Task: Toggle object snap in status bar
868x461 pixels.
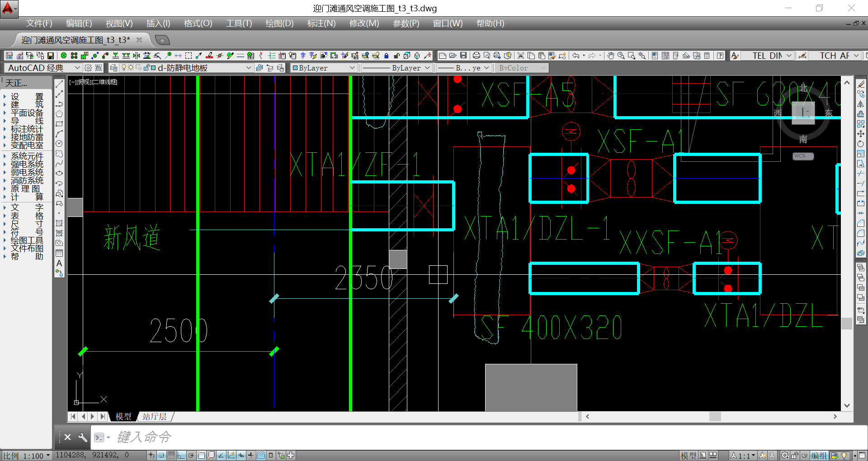Action: [201, 456]
